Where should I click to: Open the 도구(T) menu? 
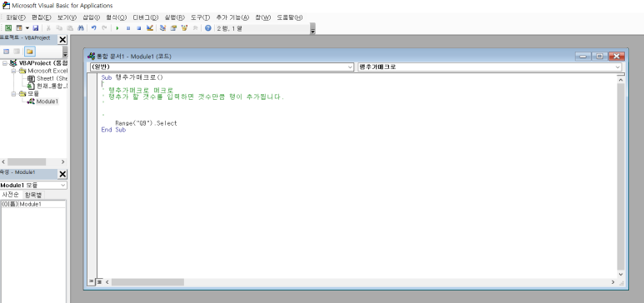201,17
